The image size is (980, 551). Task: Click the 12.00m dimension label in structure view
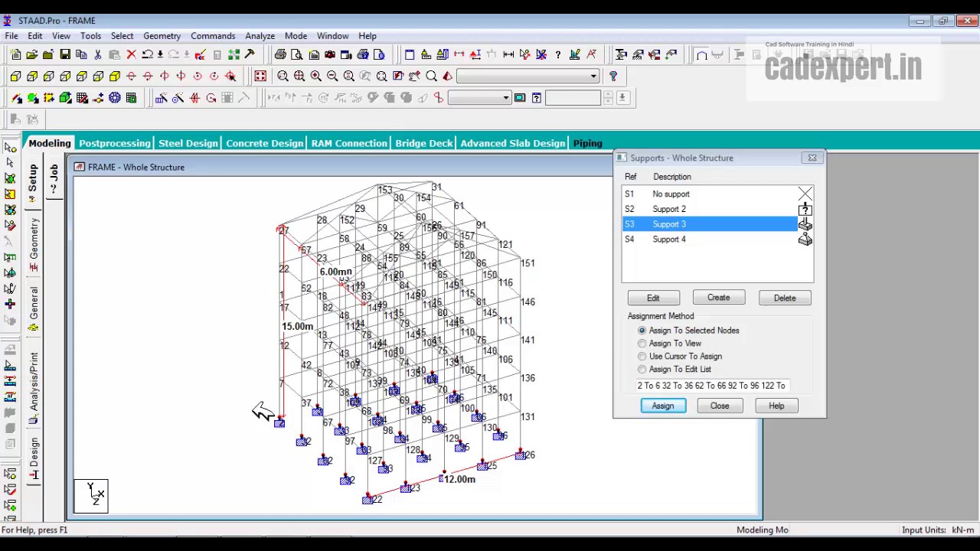click(459, 479)
